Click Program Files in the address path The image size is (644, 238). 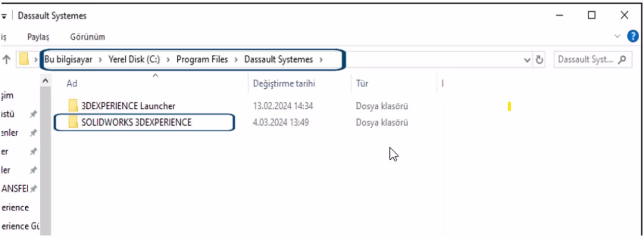click(x=202, y=59)
